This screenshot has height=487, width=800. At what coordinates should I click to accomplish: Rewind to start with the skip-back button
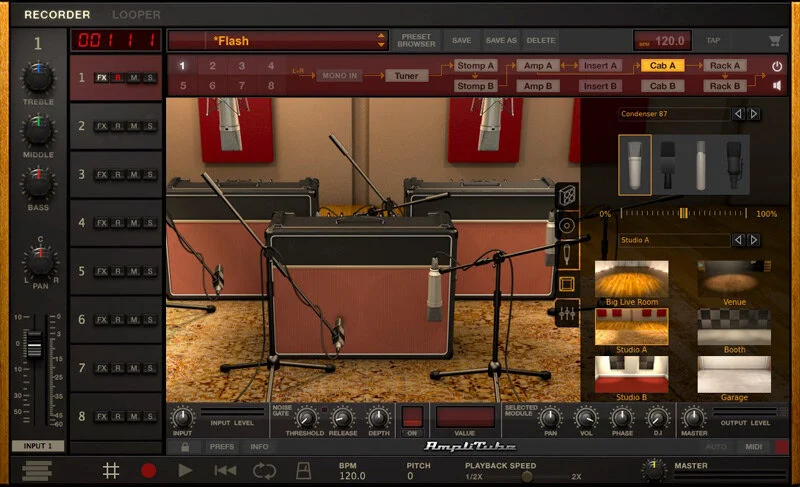(x=225, y=470)
